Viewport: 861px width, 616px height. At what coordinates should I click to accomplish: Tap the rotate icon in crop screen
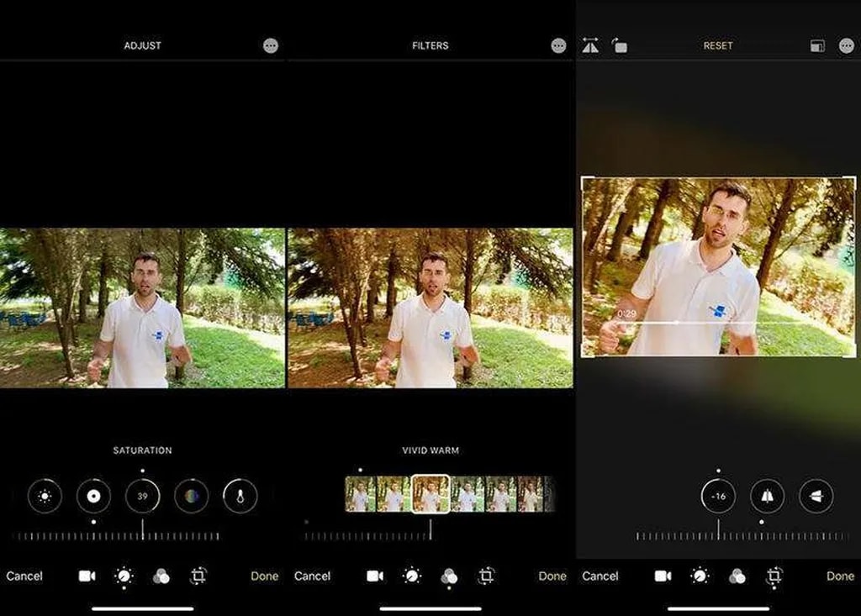(620, 46)
